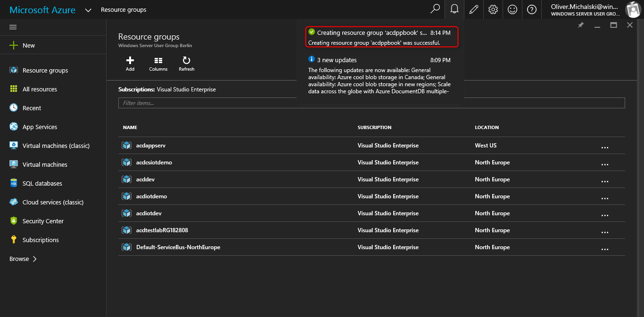Click the acdiotdev row name
The width and height of the screenshot is (644, 317).
click(149, 213)
